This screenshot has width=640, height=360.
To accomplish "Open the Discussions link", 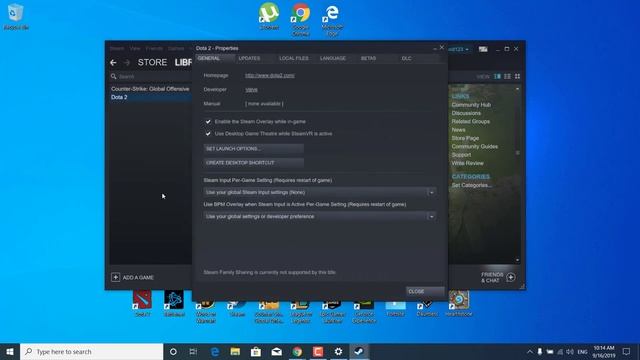I will 466,113.
